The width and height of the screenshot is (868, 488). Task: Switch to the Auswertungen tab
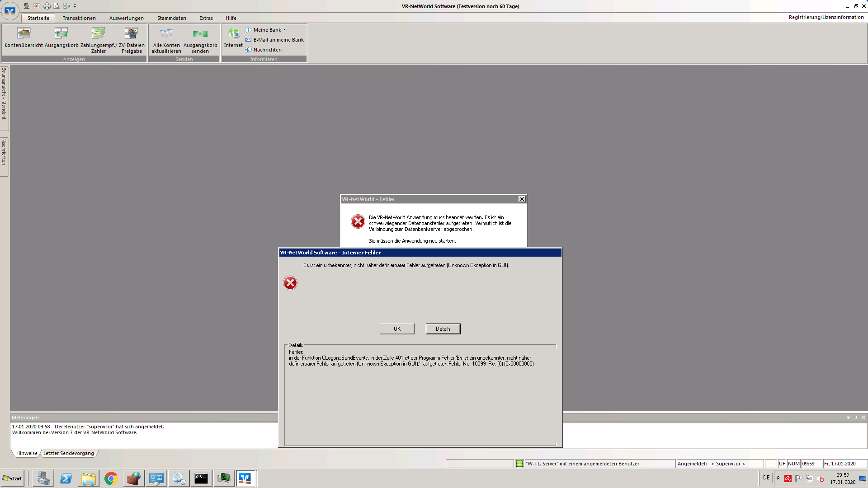[127, 18]
